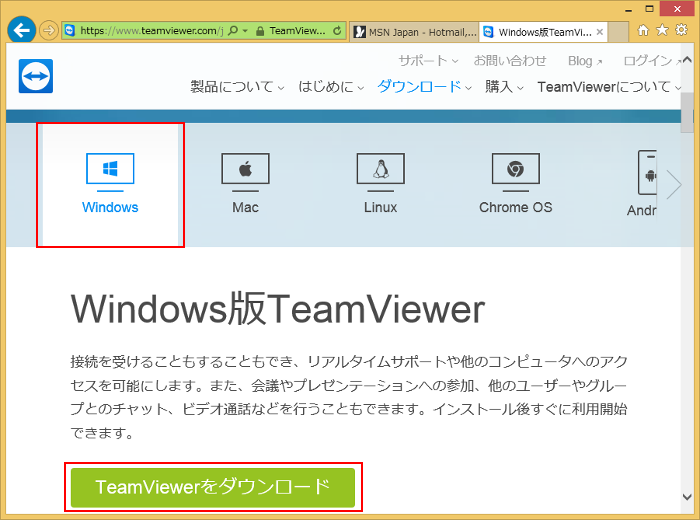This screenshot has height=520, width=700.
Task: Switch to MSN Japan - Hotmail tab
Action: (x=414, y=32)
